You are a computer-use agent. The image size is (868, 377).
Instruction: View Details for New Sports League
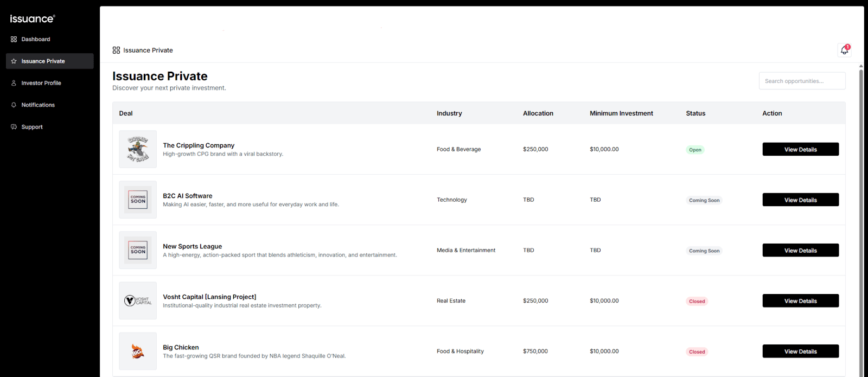(800, 250)
